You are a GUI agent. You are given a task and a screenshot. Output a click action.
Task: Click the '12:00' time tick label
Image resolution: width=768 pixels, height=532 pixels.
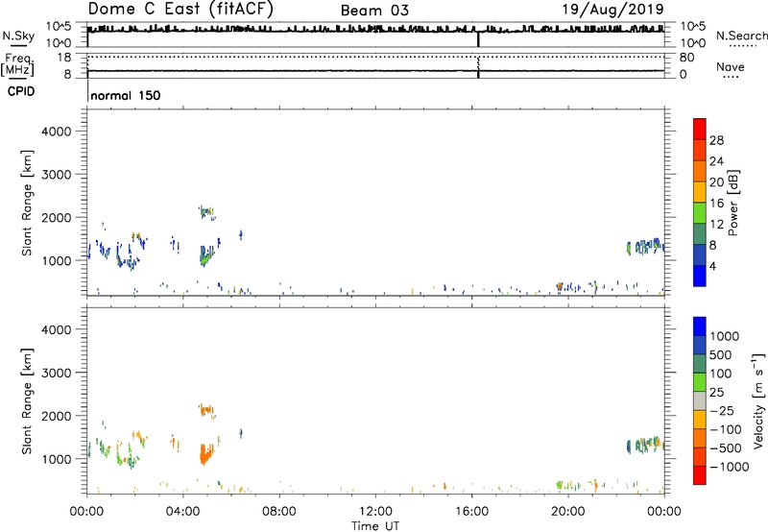pos(375,512)
